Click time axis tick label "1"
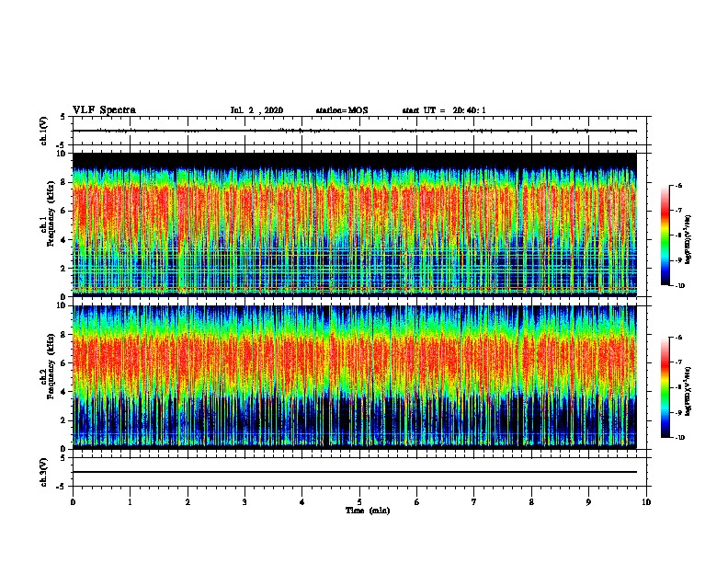Screen dimensions: 728x563 [130, 502]
